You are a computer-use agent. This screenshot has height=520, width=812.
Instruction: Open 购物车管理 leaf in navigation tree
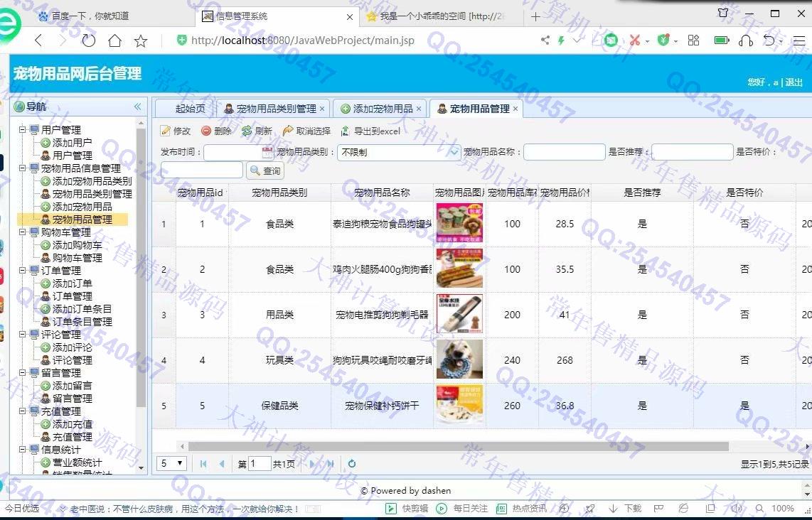[x=78, y=258]
